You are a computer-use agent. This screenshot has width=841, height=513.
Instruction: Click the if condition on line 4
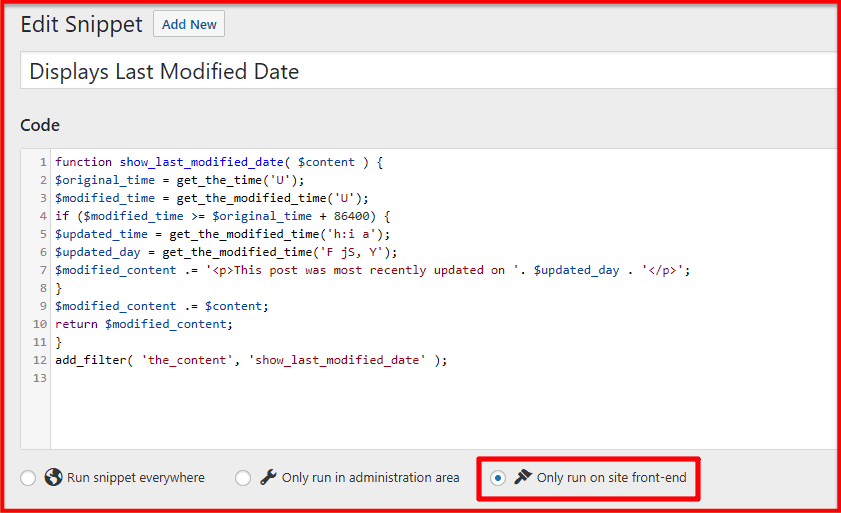(223, 216)
